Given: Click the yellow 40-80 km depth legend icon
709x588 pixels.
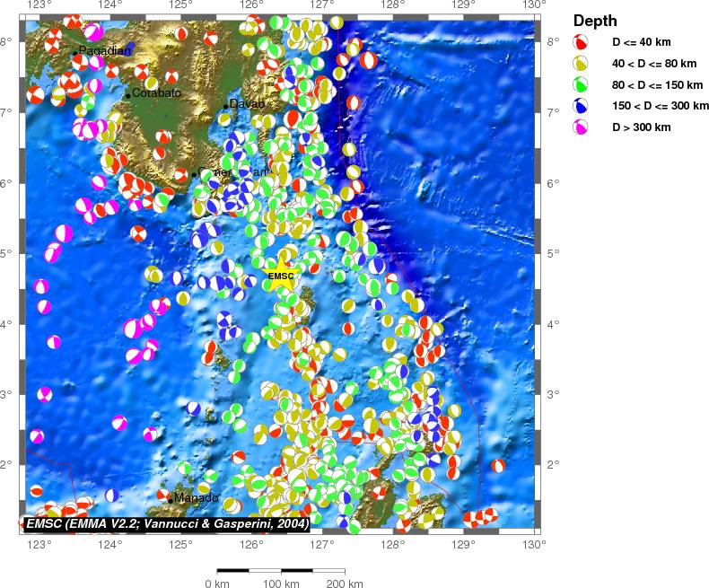Looking at the screenshot, I should click(x=580, y=64).
